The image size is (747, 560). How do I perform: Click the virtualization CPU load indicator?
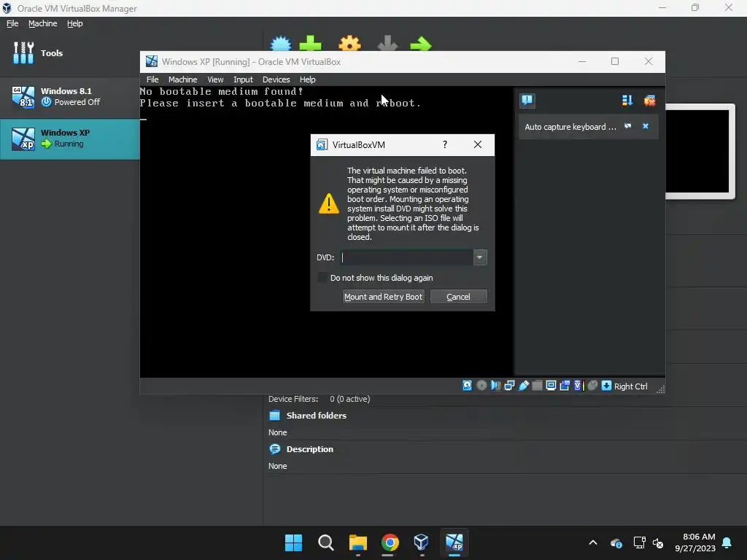pyautogui.click(x=578, y=386)
